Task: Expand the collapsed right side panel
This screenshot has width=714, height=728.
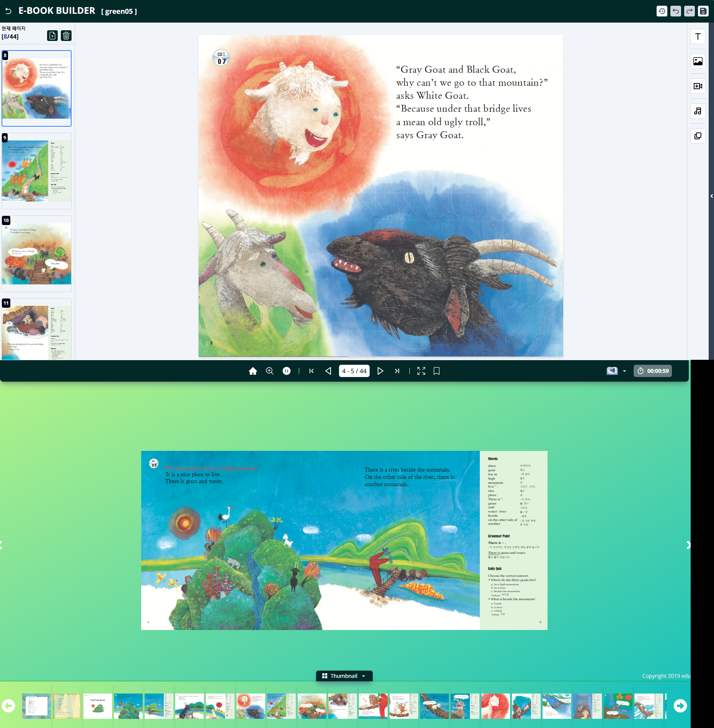Action: pos(711,196)
